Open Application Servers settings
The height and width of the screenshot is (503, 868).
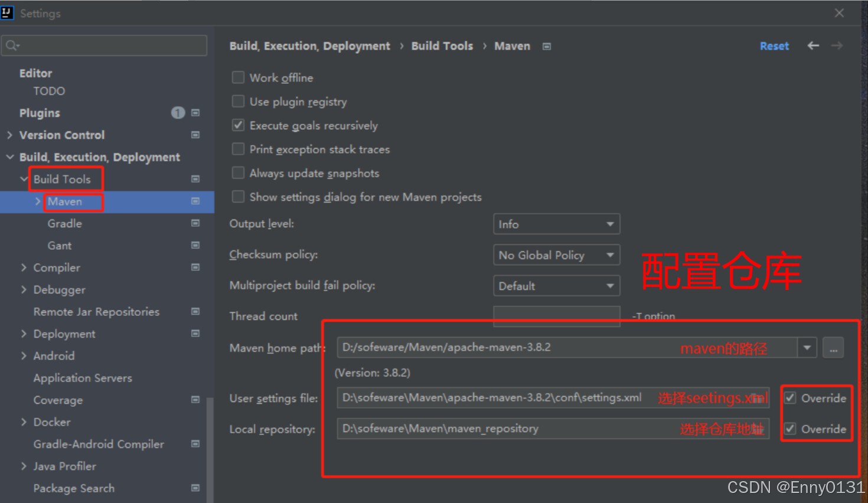(x=83, y=378)
